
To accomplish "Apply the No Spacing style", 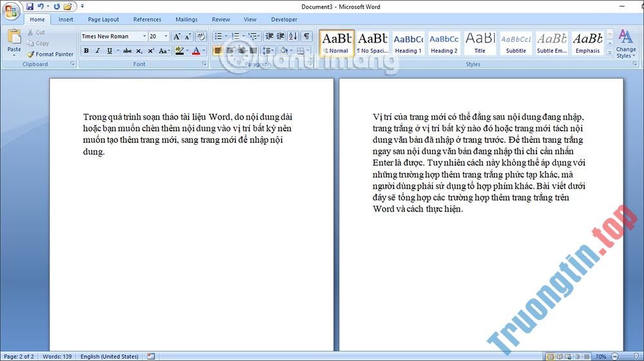I will click(372, 43).
